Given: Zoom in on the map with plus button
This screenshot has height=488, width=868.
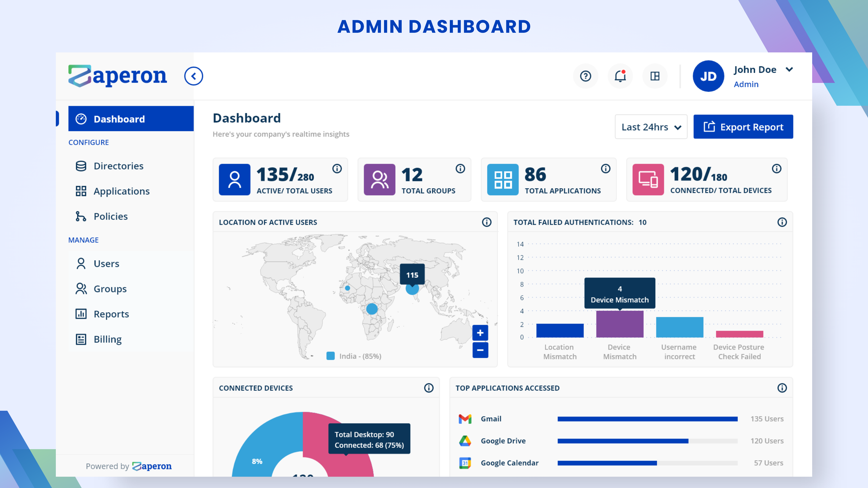Looking at the screenshot, I should coord(480,333).
